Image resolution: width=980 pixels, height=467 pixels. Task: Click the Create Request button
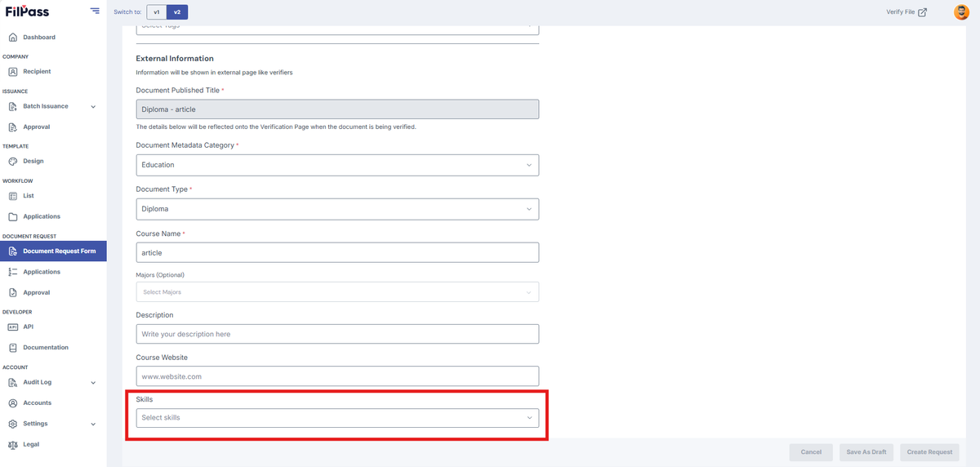930,452
